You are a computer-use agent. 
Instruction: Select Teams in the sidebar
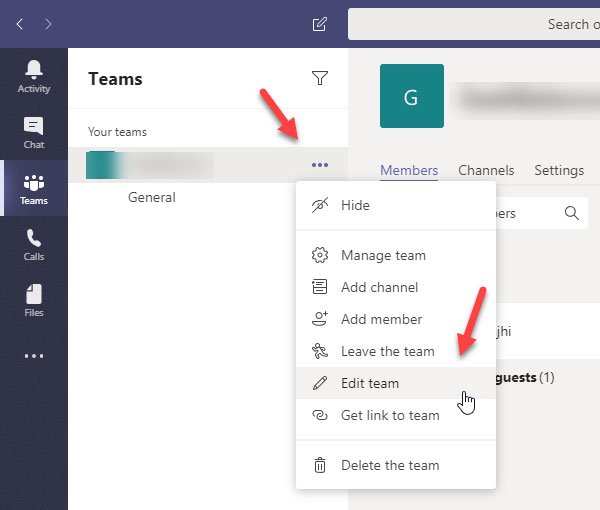pos(34,189)
